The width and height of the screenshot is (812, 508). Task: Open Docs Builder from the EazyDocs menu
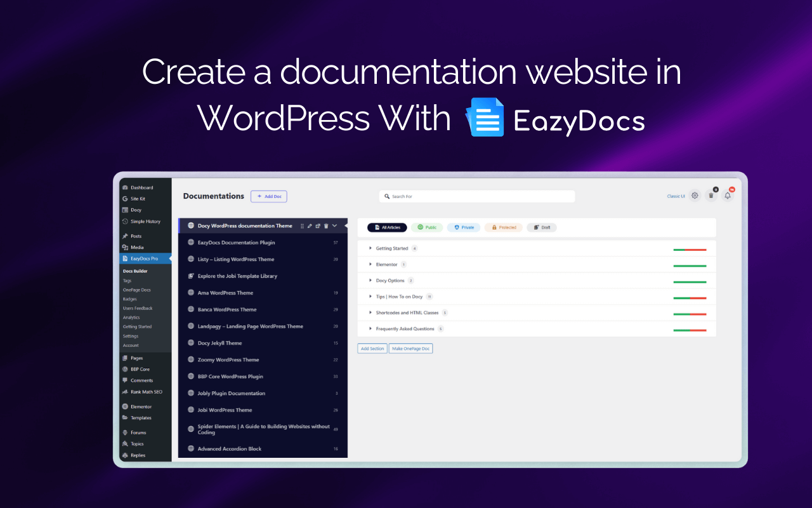click(135, 271)
